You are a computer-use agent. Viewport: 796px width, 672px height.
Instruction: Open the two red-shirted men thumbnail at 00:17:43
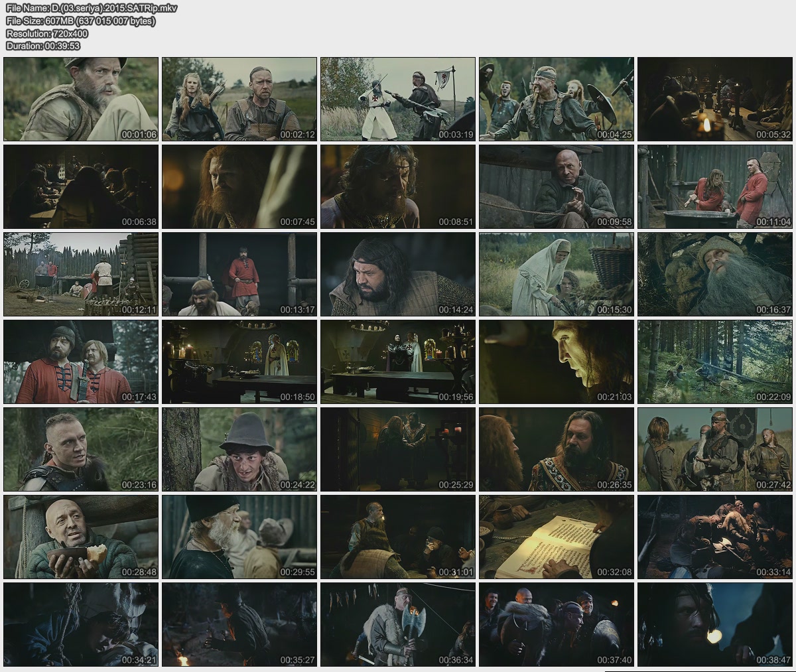(81, 362)
